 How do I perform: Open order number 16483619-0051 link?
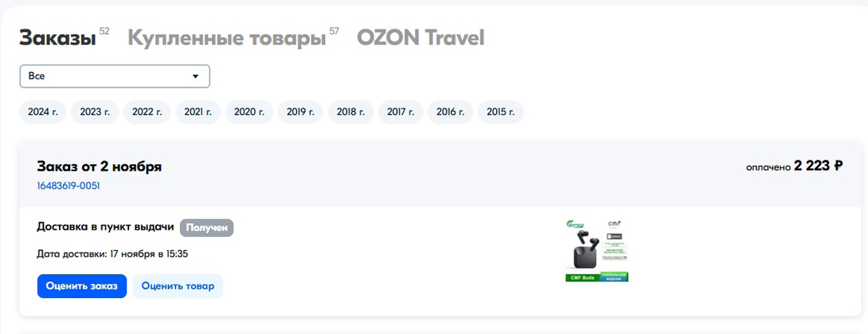click(68, 186)
